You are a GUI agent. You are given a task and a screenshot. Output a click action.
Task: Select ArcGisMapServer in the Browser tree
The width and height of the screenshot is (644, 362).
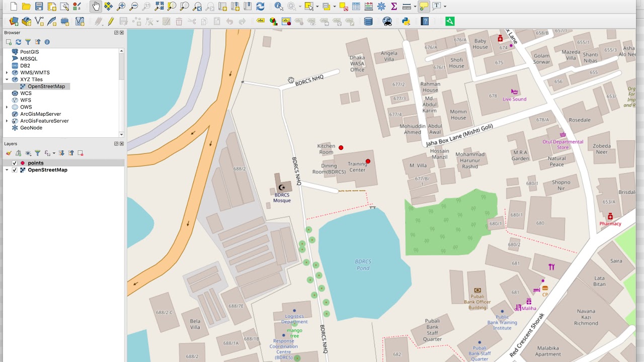40,114
